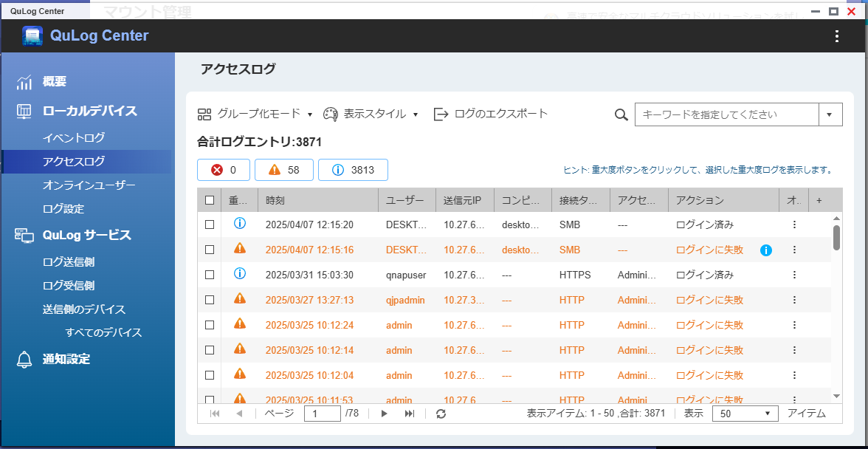Go to the last page
The height and width of the screenshot is (449, 868).
(x=410, y=414)
